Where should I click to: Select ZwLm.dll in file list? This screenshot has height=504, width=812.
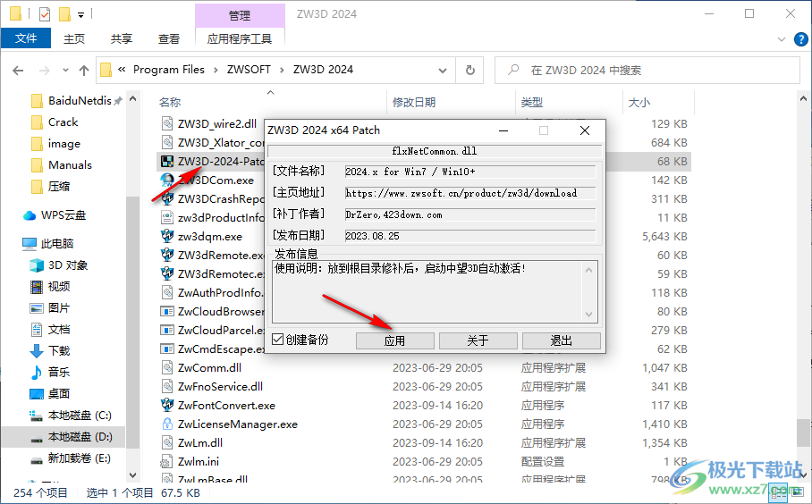(200, 443)
